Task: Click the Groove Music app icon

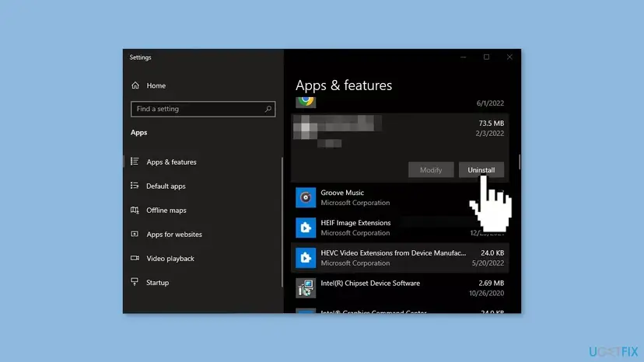Action: tap(306, 197)
